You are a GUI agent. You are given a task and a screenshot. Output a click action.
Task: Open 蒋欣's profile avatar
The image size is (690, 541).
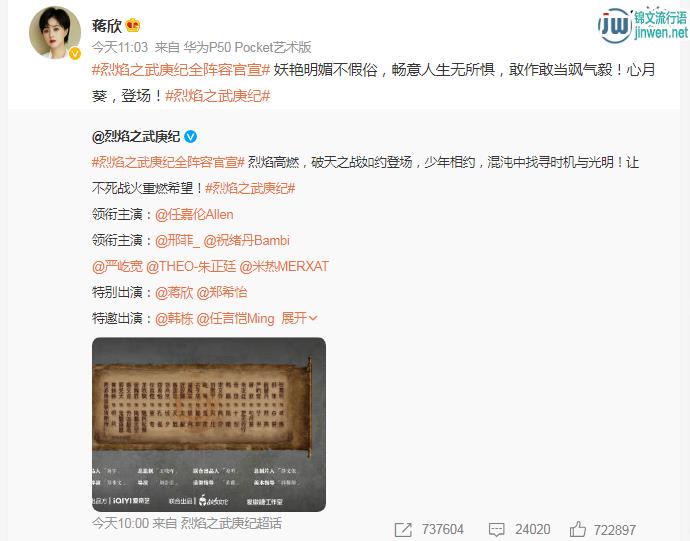(55, 32)
